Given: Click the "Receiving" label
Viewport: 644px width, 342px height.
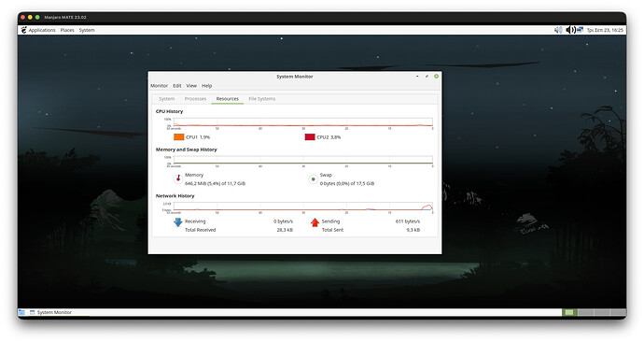Looking at the screenshot, I should [195, 221].
